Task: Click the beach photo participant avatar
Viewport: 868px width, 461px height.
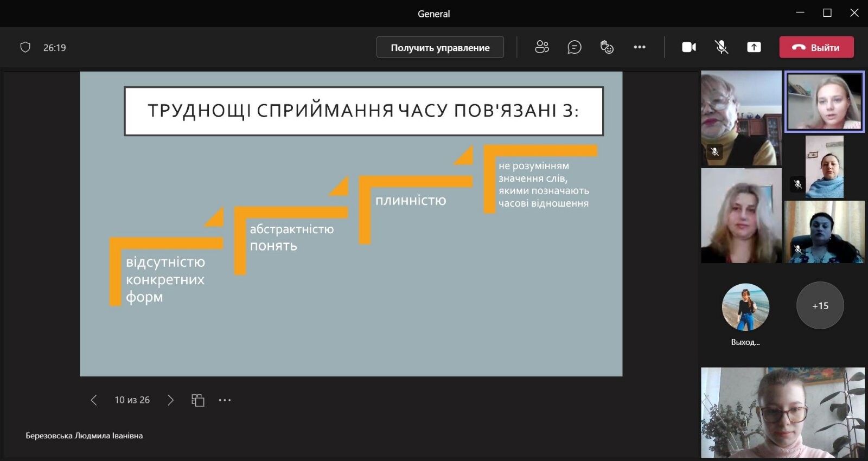Action: [x=745, y=306]
